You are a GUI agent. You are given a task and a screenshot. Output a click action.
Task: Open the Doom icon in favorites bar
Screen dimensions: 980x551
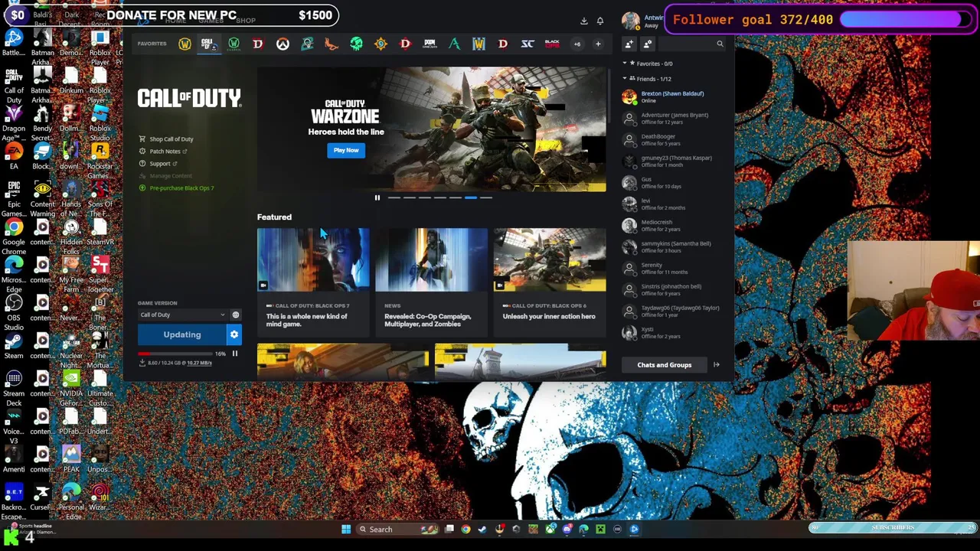coord(430,44)
